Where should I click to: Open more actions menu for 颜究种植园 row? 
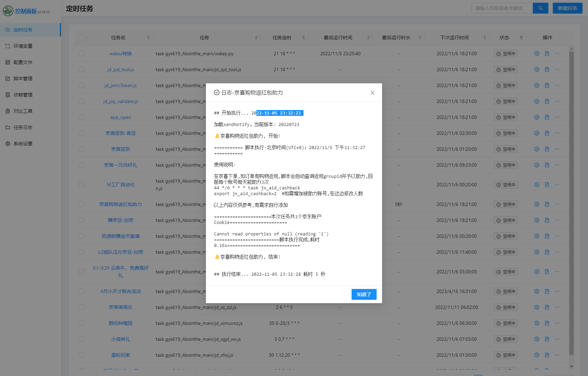click(x=557, y=323)
